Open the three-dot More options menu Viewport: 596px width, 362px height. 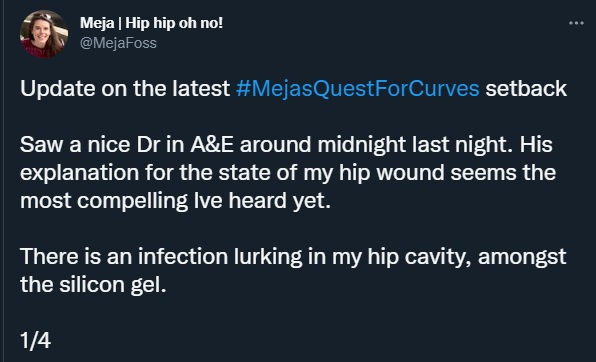pyautogui.click(x=576, y=23)
